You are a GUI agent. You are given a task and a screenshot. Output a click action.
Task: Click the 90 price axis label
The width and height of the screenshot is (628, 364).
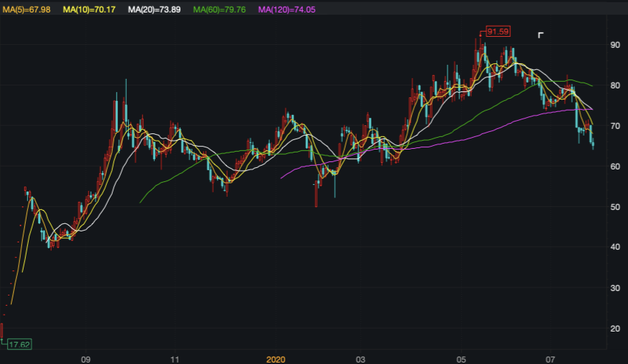tap(615, 45)
